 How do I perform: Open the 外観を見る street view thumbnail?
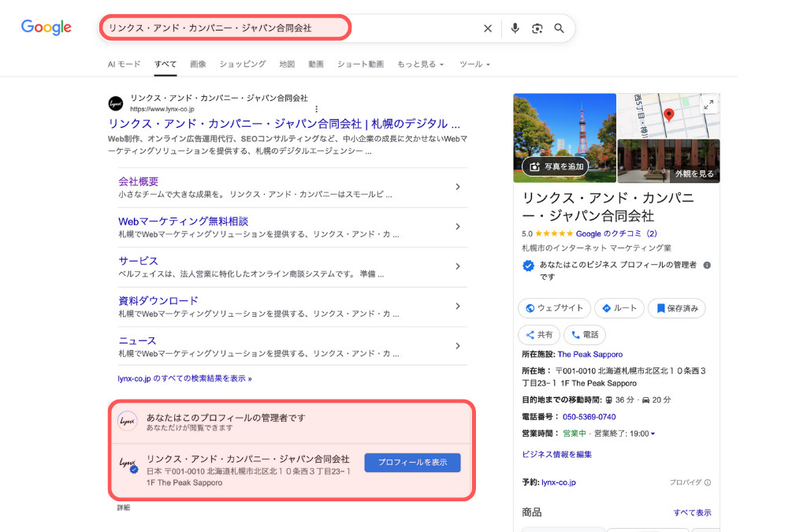668,162
